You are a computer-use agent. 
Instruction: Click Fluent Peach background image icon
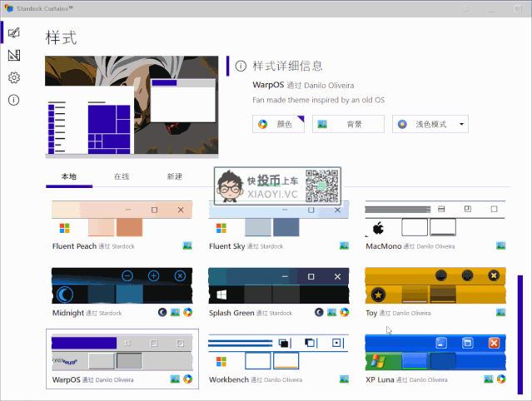point(187,245)
